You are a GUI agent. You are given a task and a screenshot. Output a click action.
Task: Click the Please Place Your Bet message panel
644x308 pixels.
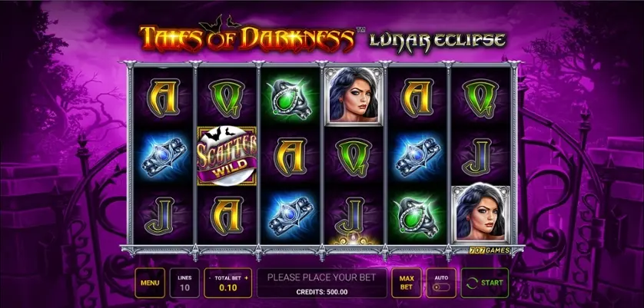(321, 283)
